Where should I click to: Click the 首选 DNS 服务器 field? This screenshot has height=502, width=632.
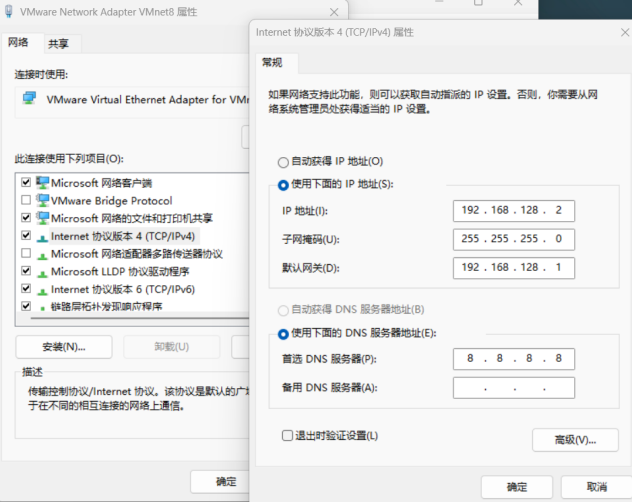coord(514,359)
